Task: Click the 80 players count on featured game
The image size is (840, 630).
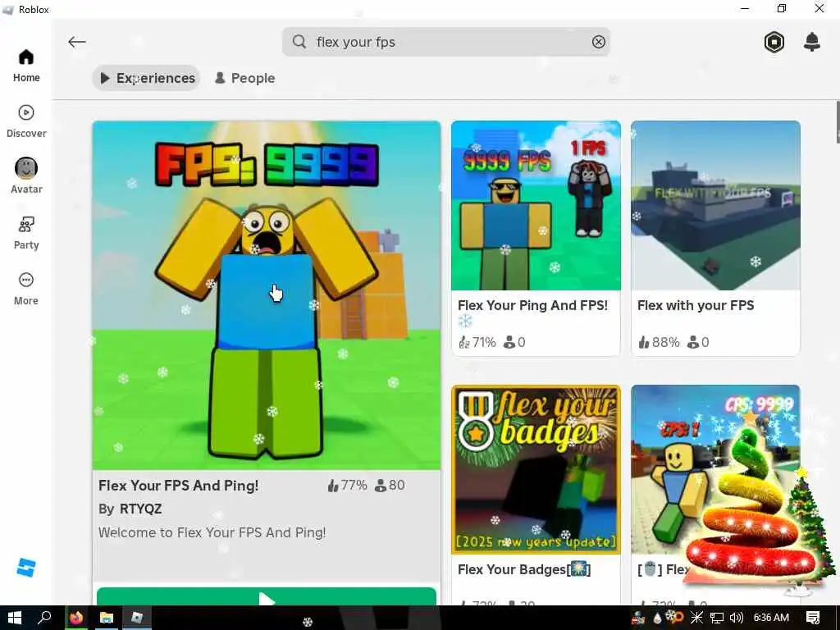Action: point(390,486)
